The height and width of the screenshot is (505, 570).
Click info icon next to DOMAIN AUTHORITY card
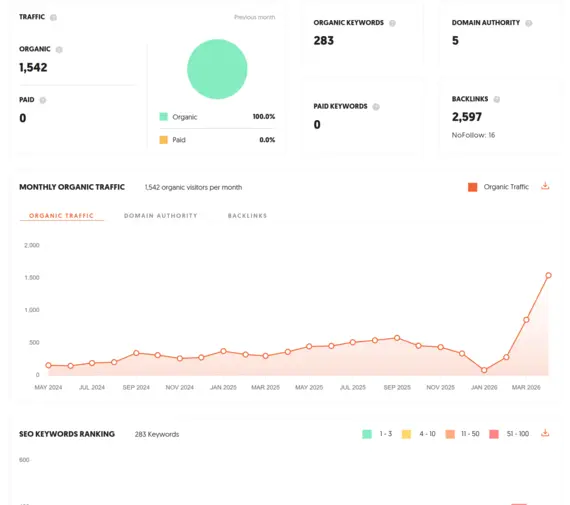529,23
